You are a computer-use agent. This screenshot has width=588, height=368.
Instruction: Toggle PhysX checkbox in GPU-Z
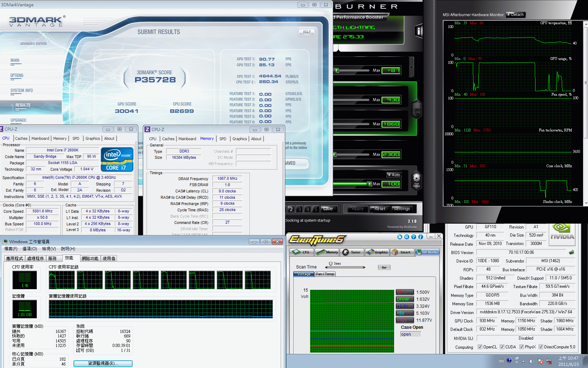click(522, 347)
